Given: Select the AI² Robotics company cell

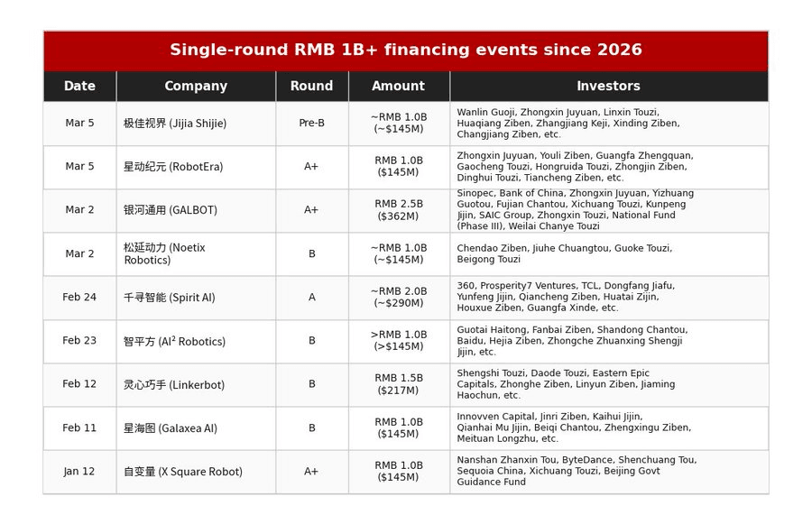Looking at the screenshot, I should click(x=175, y=341).
